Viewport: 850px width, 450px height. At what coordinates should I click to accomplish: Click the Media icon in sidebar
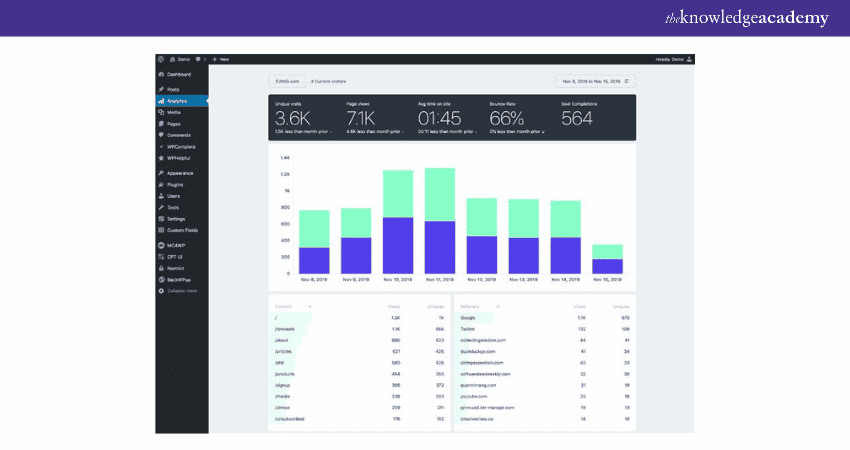pyautogui.click(x=161, y=112)
